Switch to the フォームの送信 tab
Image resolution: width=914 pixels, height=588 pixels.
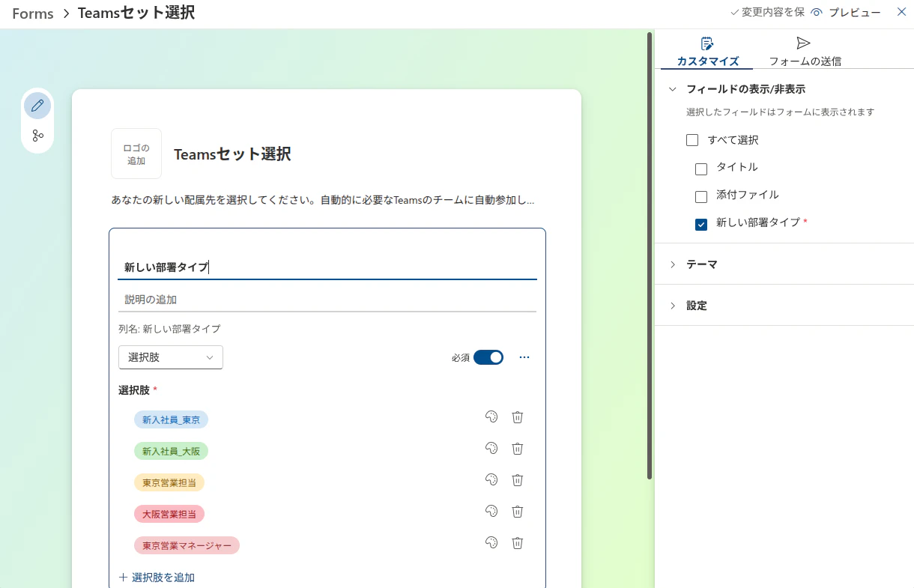coord(805,51)
